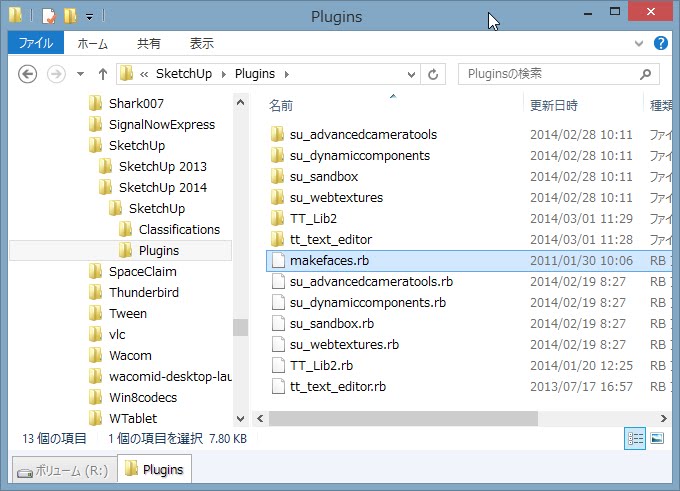Open the 共有 ribbon tab
Image resolution: width=680 pixels, height=491 pixels.
(149, 43)
